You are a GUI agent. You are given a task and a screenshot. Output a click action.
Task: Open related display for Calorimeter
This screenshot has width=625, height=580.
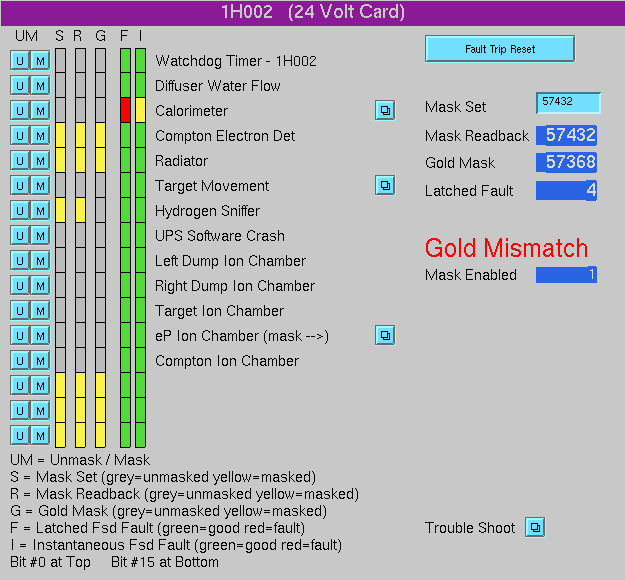click(x=385, y=110)
